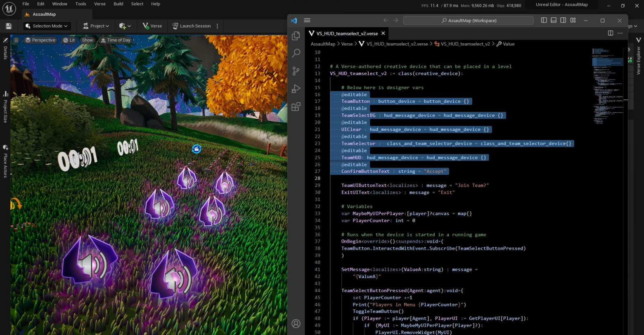This screenshot has width=644, height=335.
Task: Save the level using the save icon
Action: tap(9, 26)
